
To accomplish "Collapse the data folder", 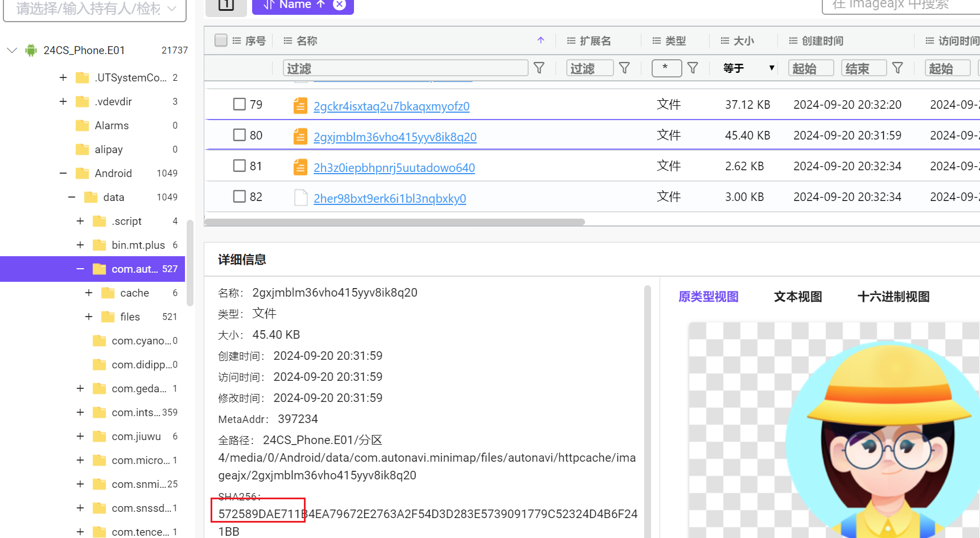I will click(x=72, y=197).
